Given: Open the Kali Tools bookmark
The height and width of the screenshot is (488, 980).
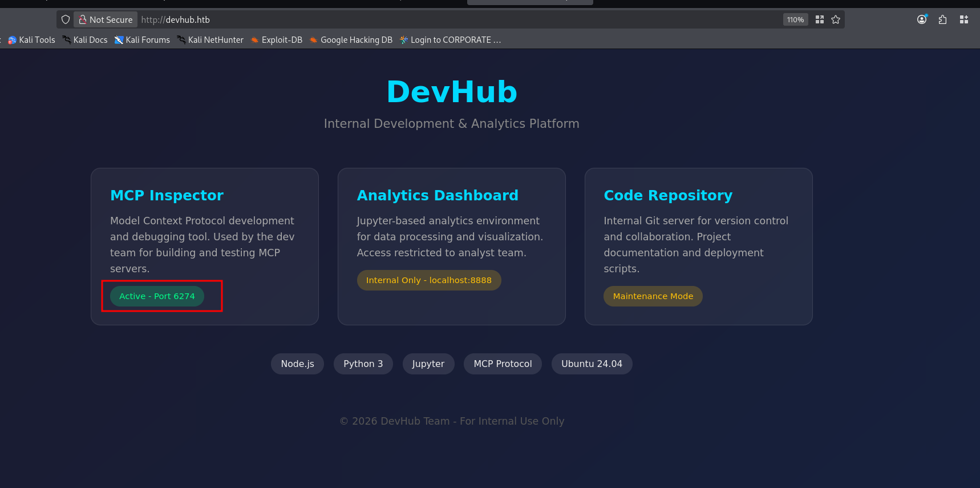Looking at the screenshot, I should 31,40.
